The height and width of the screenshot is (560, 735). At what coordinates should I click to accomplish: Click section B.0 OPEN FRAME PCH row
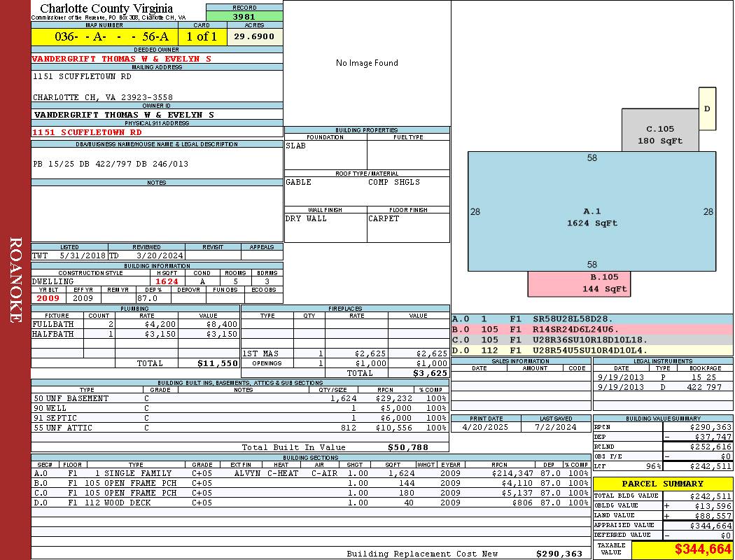311,483
